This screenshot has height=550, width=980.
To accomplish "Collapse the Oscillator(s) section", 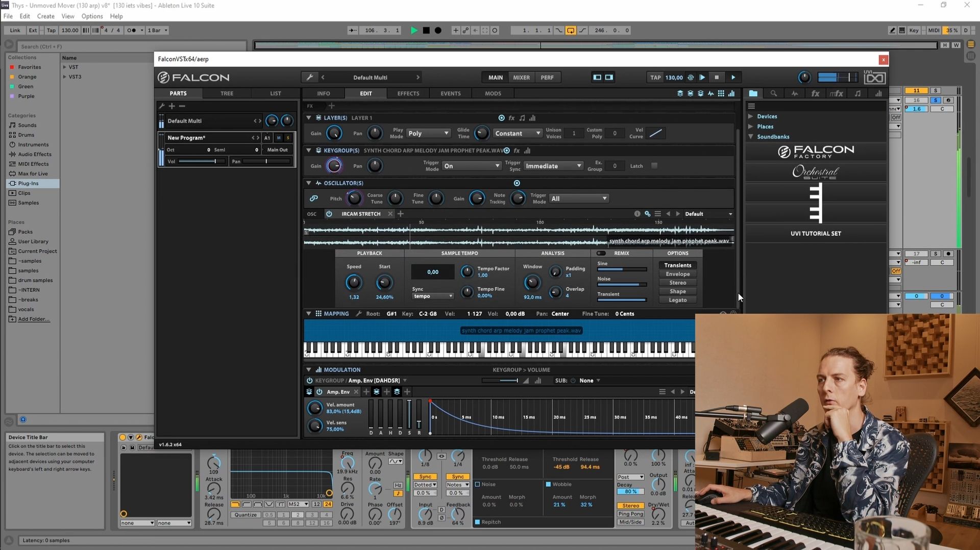I will coord(308,183).
